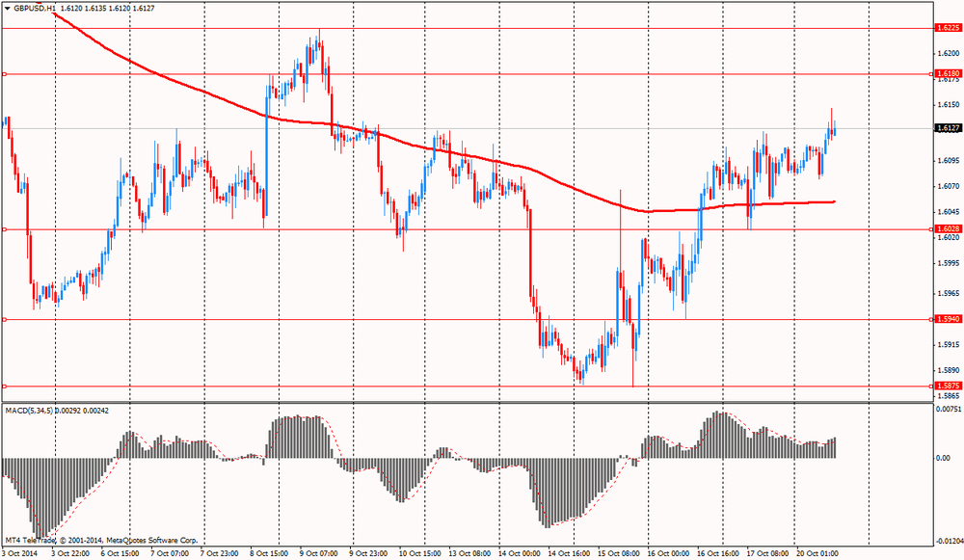Viewport: 964px width, 560px height.
Task: Click the 1.6070 price scale value
Action: pyautogui.click(x=948, y=186)
